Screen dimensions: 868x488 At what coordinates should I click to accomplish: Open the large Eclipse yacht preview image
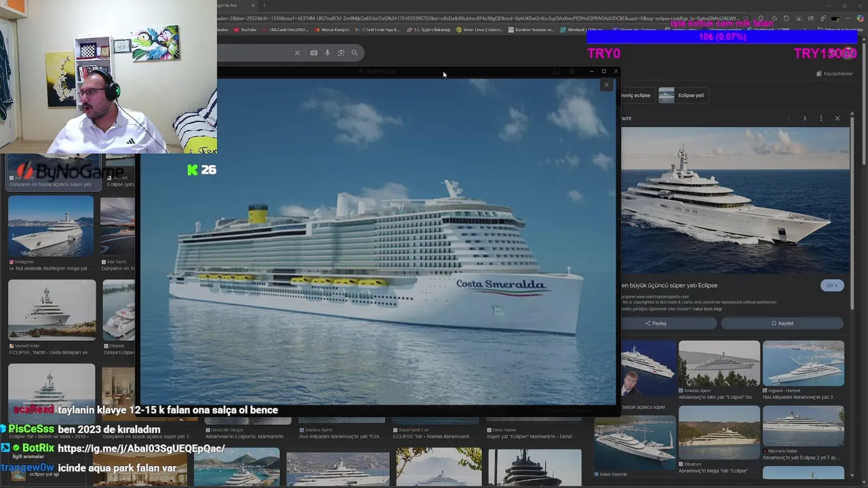click(x=735, y=201)
